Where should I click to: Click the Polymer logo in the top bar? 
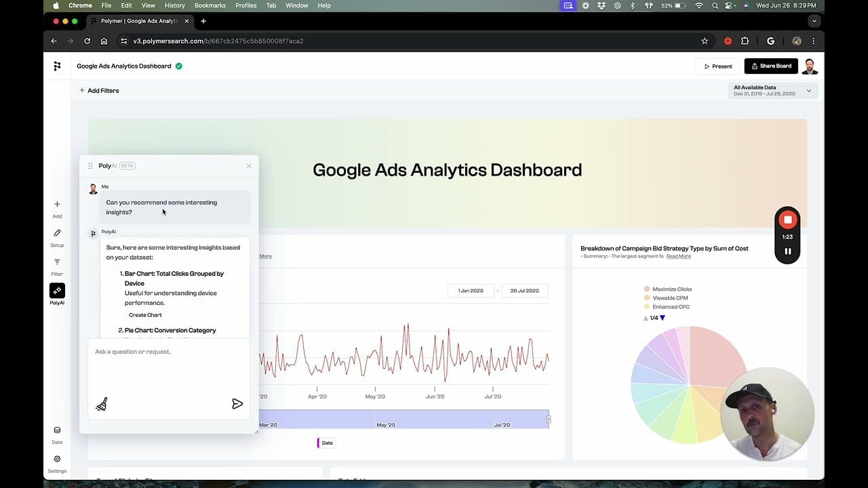coord(57,66)
